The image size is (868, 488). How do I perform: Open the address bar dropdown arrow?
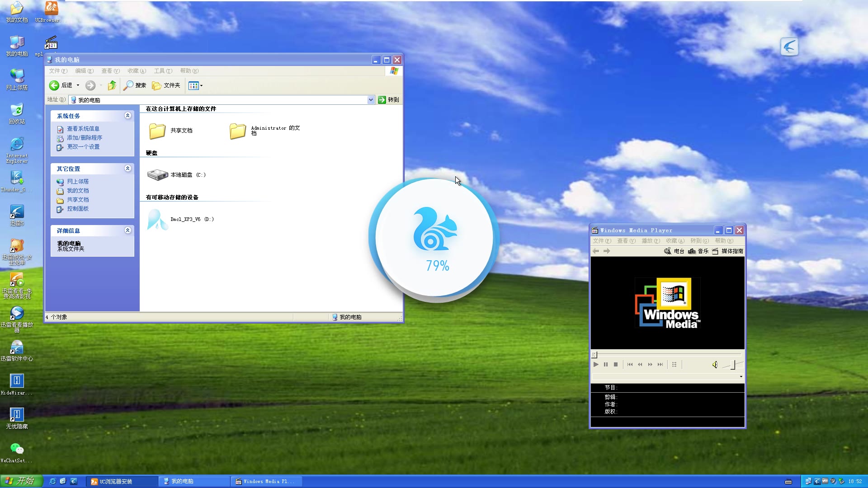tap(371, 100)
